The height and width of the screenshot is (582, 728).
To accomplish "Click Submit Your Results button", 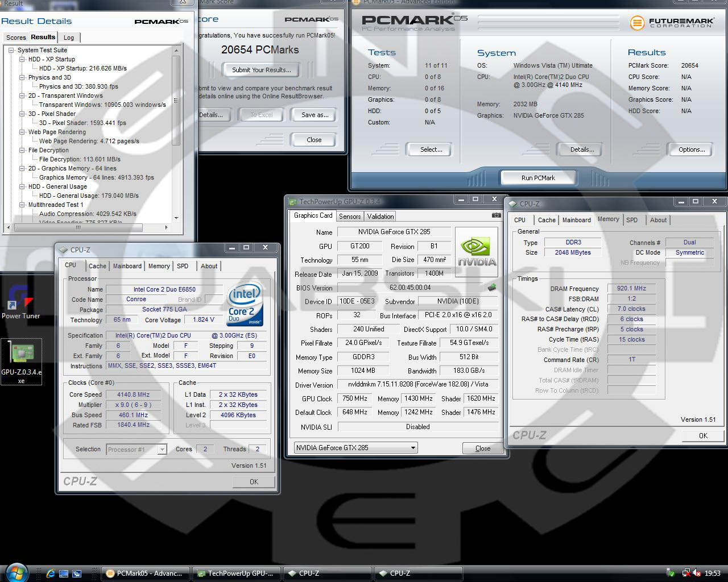I will point(262,70).
